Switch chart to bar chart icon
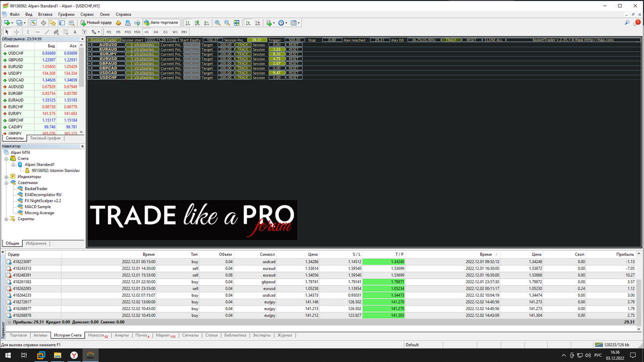This screenshot has height=362, width=644. tap(187, 22)
